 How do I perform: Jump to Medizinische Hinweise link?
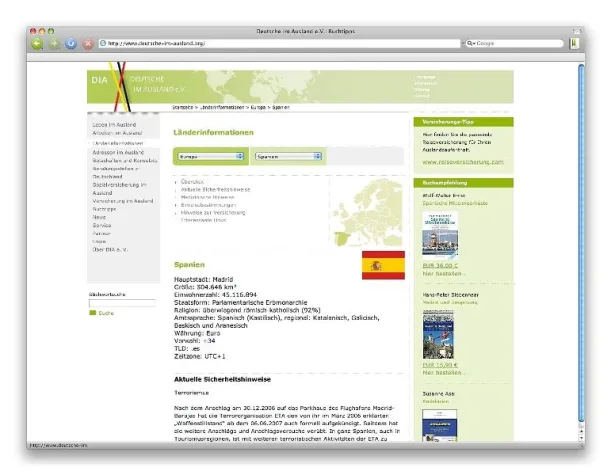[x=207, y=197]
